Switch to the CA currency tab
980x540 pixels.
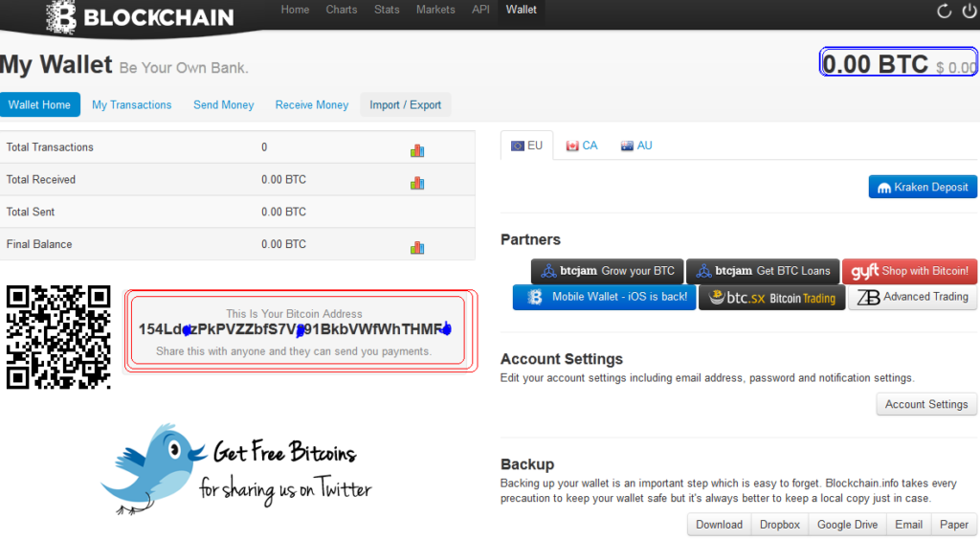(x=582, y=146)
